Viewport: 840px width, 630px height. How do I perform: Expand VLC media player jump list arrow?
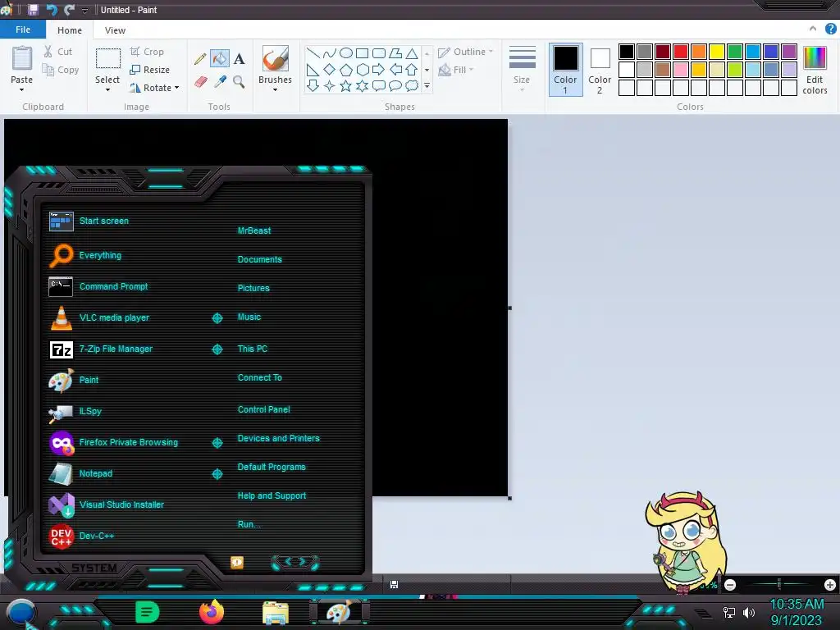click(x=217, y=318)
